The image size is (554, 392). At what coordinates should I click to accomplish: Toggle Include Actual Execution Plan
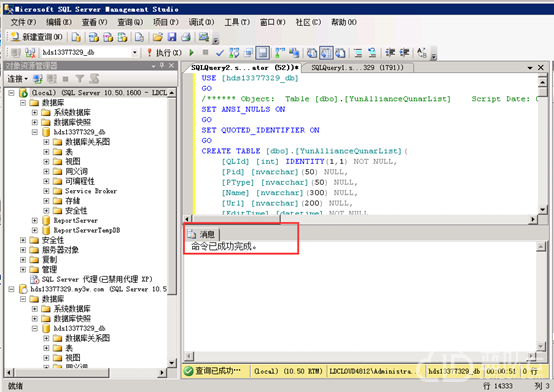pos(280,53)
